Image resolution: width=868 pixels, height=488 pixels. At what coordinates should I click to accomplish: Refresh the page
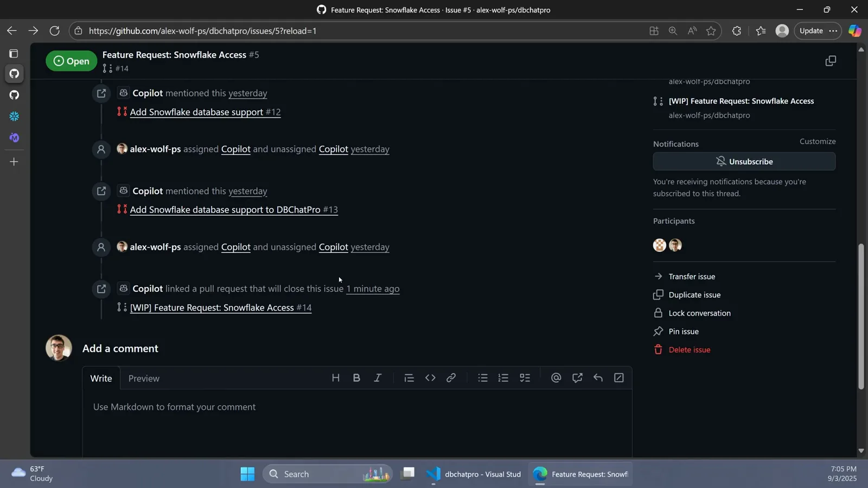[54, 31]
